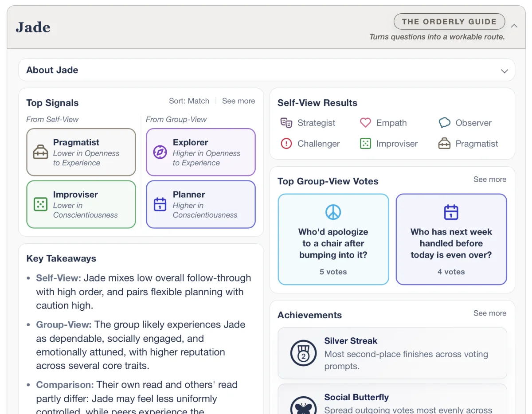Open the Improviser signal card
532x414 pixels.
point(81,204)
